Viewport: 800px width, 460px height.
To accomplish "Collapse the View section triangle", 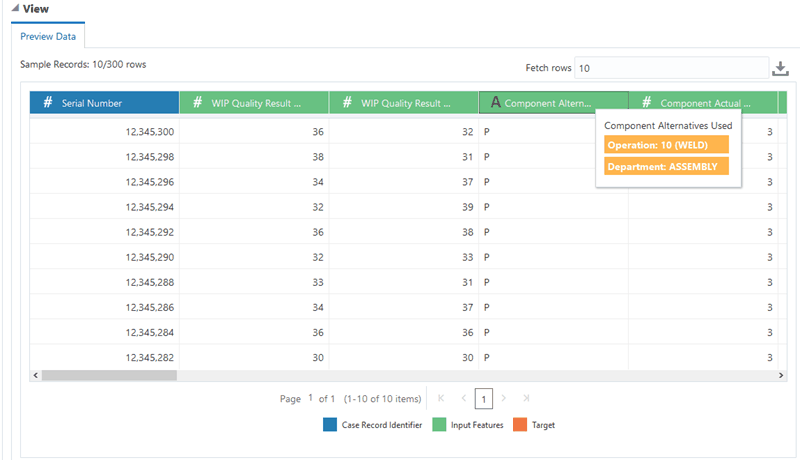I will coord(15,8).
